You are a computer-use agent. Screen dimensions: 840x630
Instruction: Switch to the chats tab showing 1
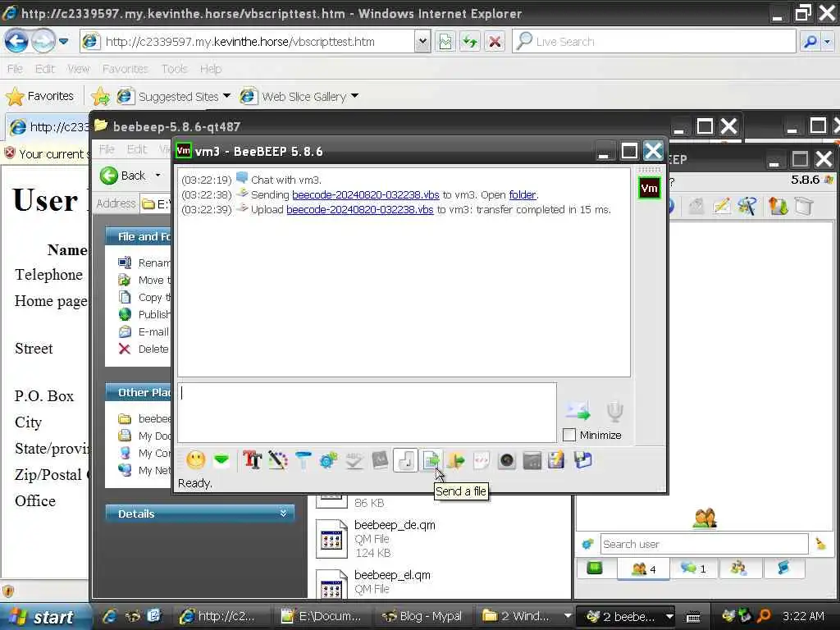click(x=693, y=568)
